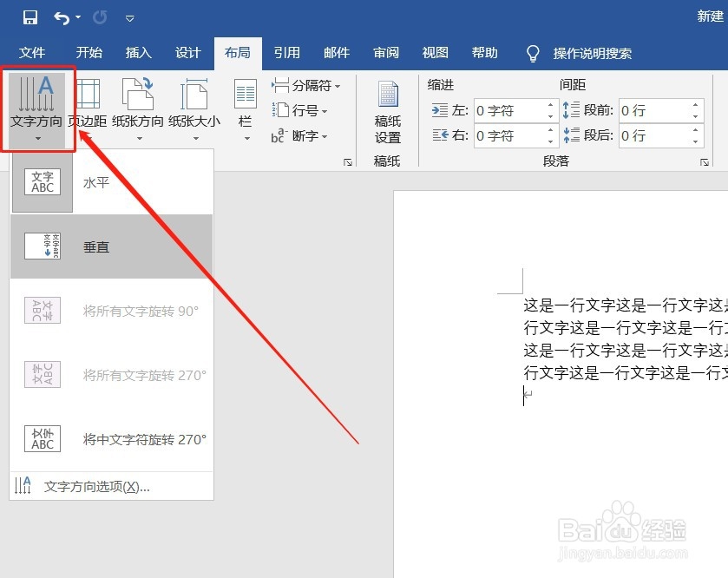
Task: Increase 段前 spacing with up arrow
Action: (x=694, y=105)
